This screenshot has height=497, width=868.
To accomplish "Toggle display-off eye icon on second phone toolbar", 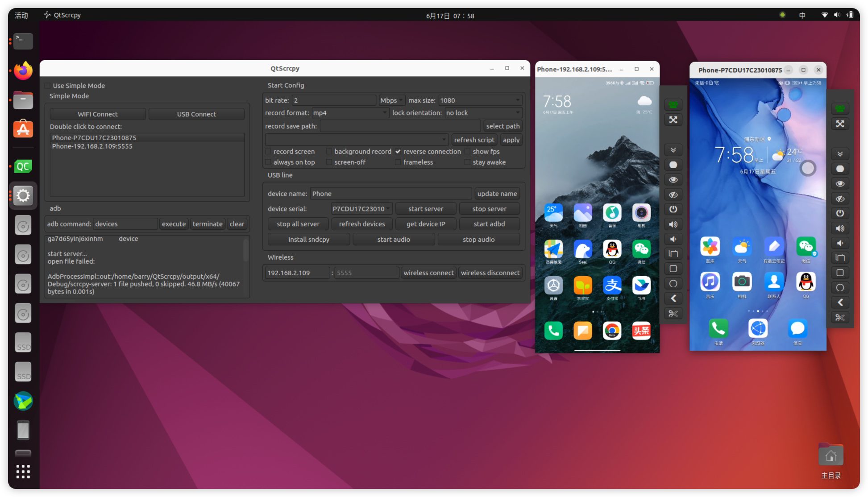I will point(840,199).
